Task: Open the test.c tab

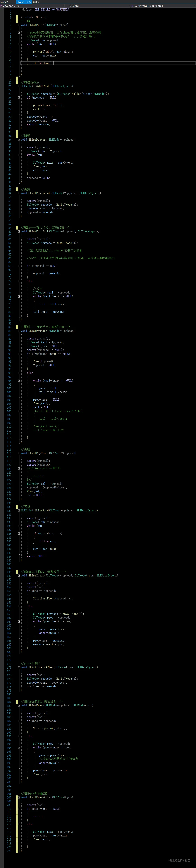Action: (36, 2)
